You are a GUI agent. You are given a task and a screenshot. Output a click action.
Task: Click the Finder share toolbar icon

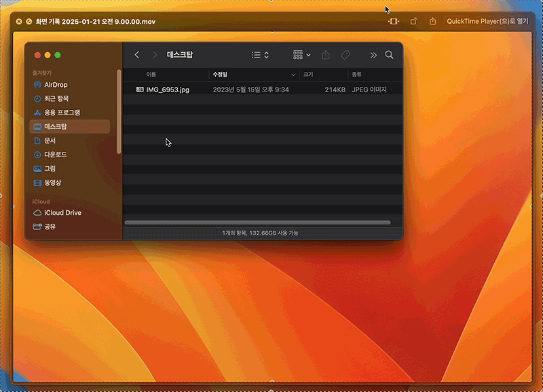(x=326, y=55)
